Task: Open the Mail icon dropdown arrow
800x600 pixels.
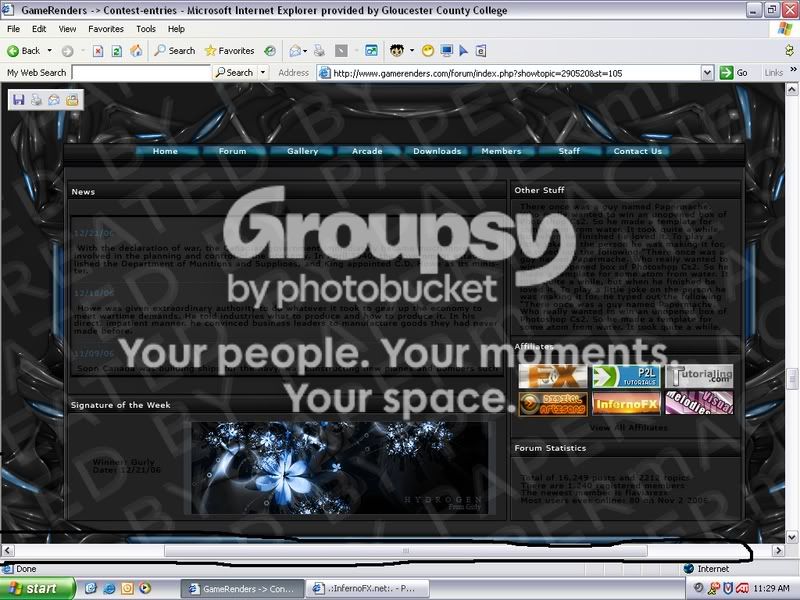Action: (x=305, y=51)
